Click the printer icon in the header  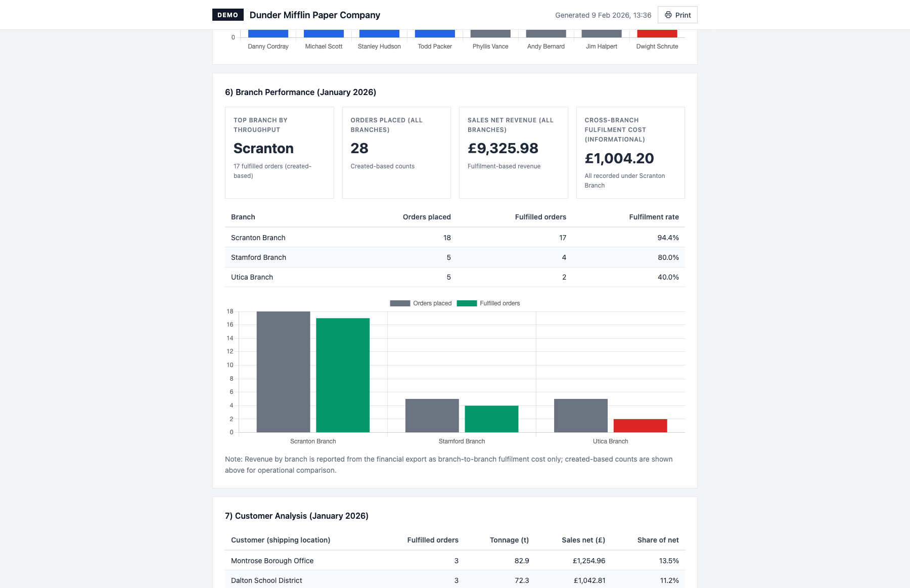pyautogui.click(x=668, y=15)
